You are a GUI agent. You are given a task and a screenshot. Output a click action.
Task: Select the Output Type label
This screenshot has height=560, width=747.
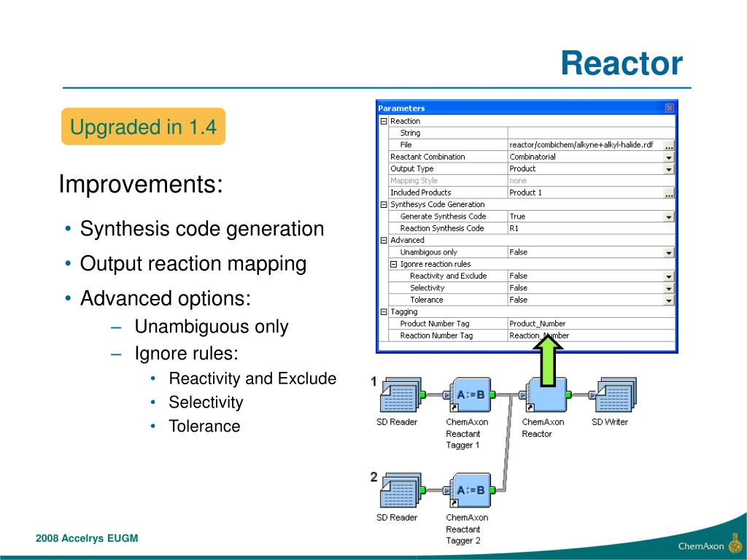point(411,168)
